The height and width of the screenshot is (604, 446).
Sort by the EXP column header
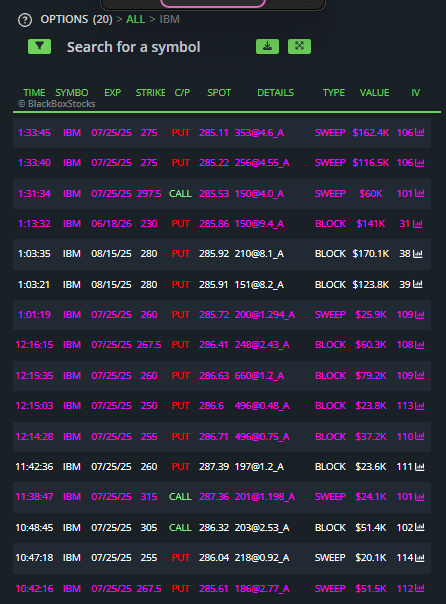point(112,92)
